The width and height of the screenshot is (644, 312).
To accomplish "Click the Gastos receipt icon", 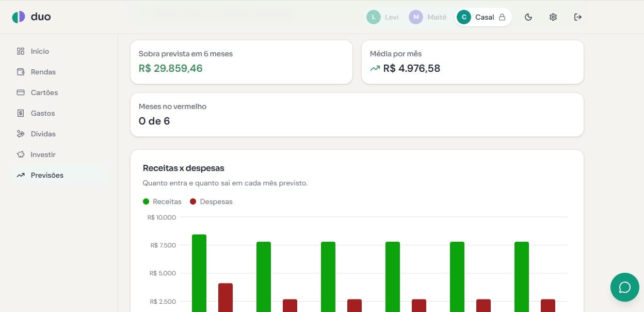I will tap(21, 113).
